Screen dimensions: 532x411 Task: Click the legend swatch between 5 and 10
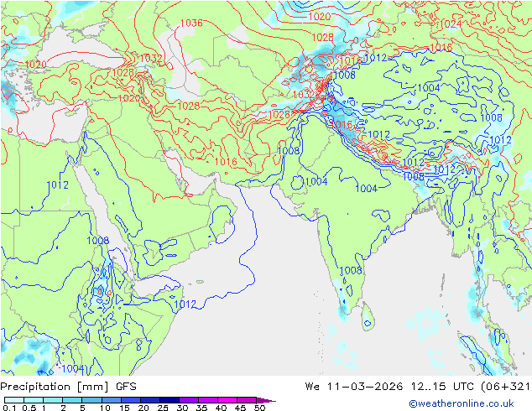click(91, 400)
